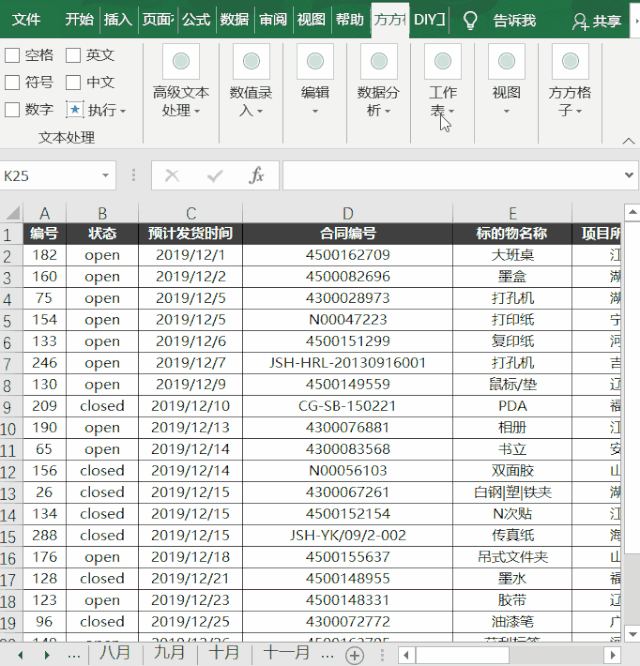Viewport: 640px width, 666px height.
Task: Toggle the 中文 checkbox
Action: point(73,82)
